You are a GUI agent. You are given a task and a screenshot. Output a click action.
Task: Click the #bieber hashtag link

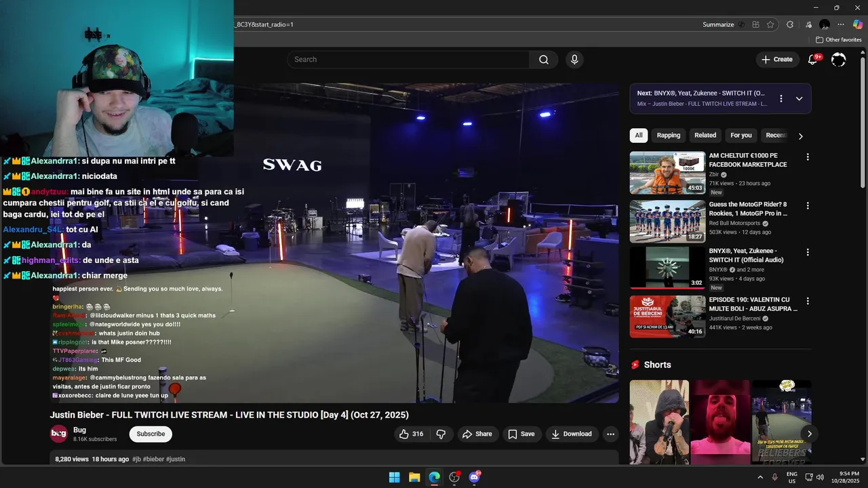(153, 459)
